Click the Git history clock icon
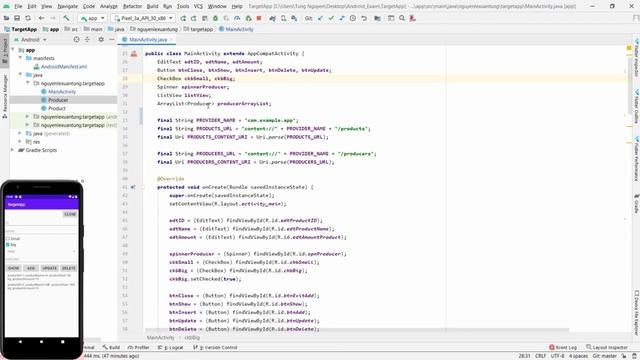This screenshot has width=640, height=360. point(353,18)
